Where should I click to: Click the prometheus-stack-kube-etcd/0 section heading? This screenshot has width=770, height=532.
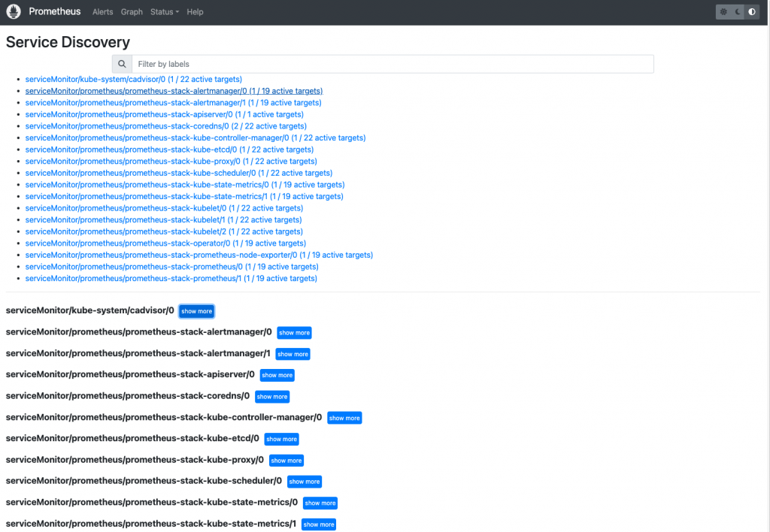point(132,438)
